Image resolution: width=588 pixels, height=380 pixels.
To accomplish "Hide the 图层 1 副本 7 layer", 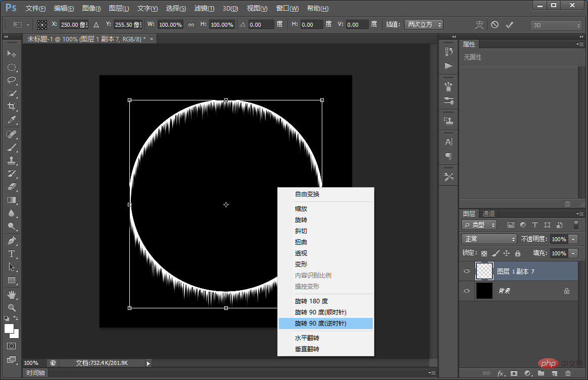I will (467, 272).
